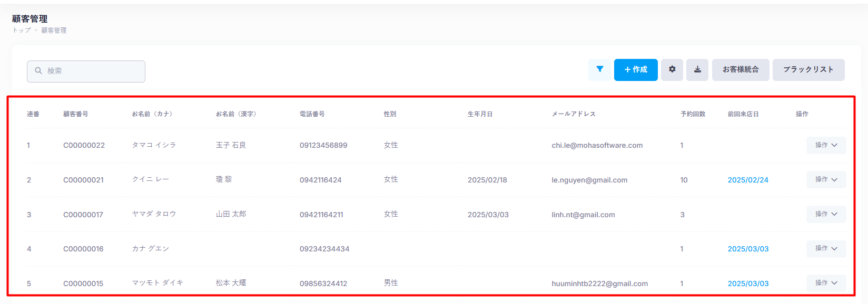Click the 予約回数 column header
This screenshot has height=304, width=868.
pos(693,114)
